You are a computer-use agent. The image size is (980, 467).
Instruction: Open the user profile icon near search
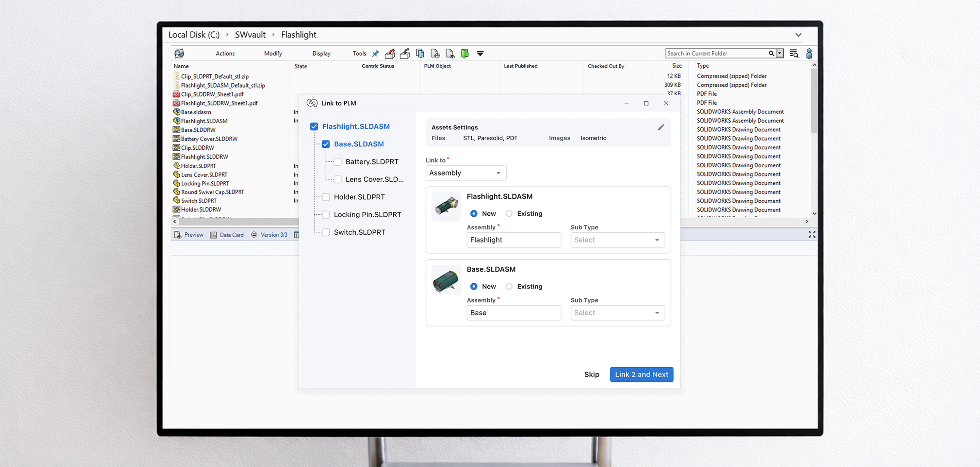tap(809, 53)
